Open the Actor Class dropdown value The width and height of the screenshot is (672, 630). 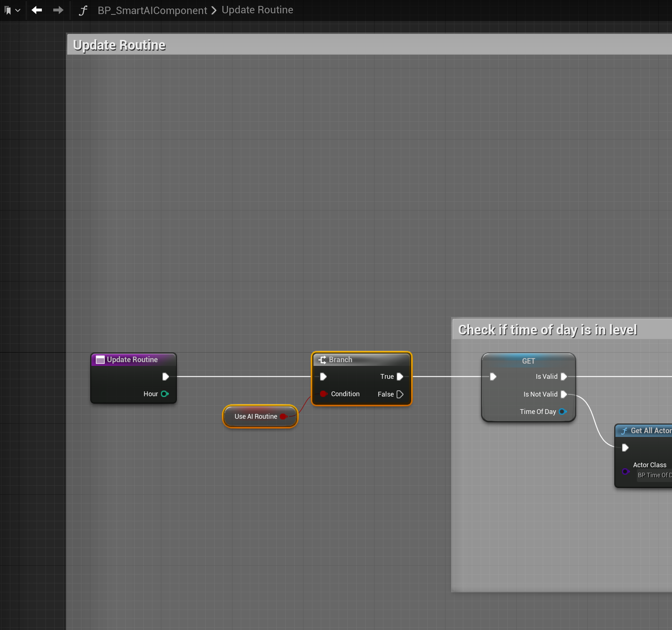654,475
